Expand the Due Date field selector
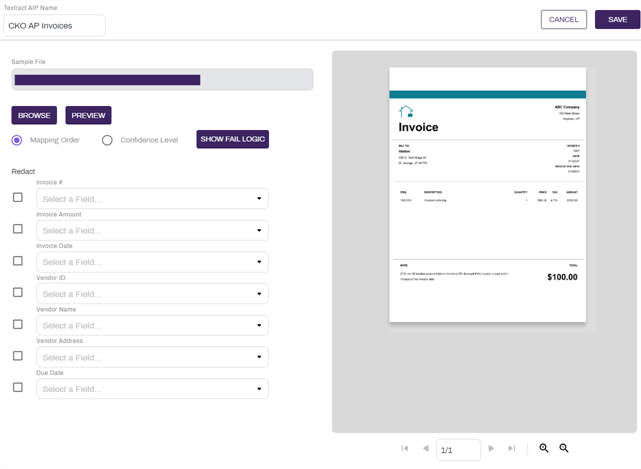This screenshot has width=641, height=469. point(152,389)
